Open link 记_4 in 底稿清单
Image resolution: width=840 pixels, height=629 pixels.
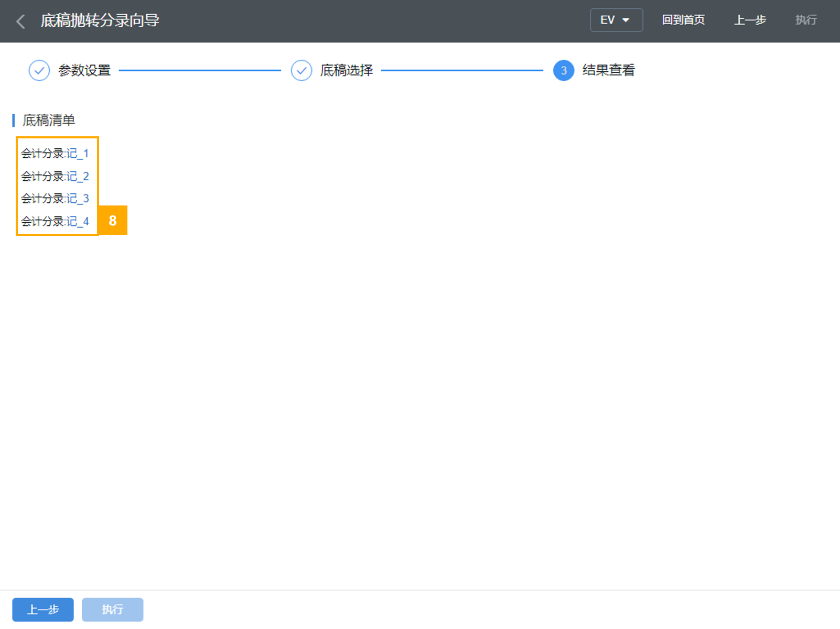coord(78,221)
